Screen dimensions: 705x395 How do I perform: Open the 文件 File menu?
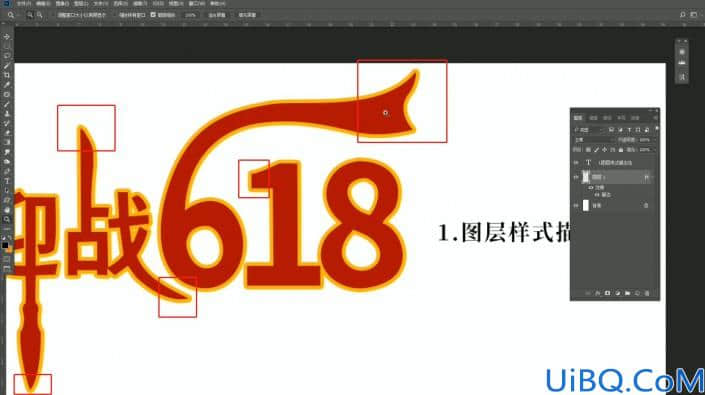[x=24, y=4]
